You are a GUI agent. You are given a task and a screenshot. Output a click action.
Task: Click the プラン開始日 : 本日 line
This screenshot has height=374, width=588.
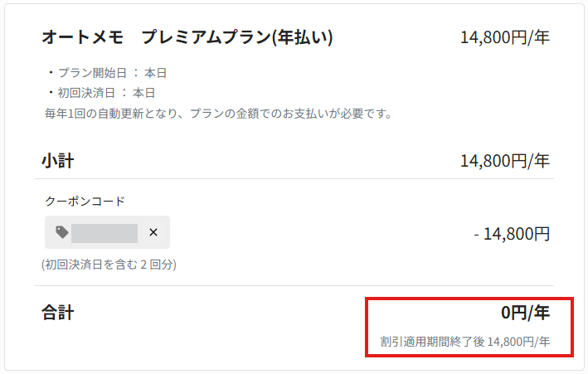pyautogui.click(x=107, y=73)
